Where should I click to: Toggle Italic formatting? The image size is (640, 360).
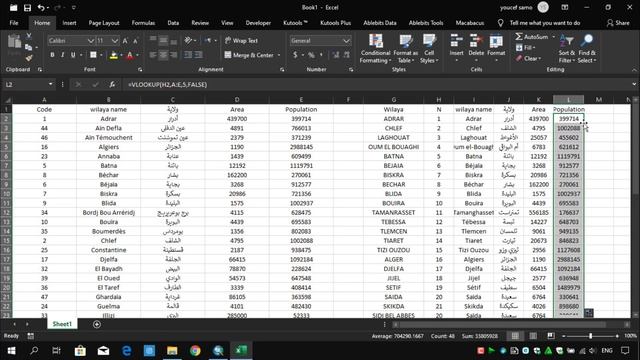pyautogui.click(x=62, y=55)
